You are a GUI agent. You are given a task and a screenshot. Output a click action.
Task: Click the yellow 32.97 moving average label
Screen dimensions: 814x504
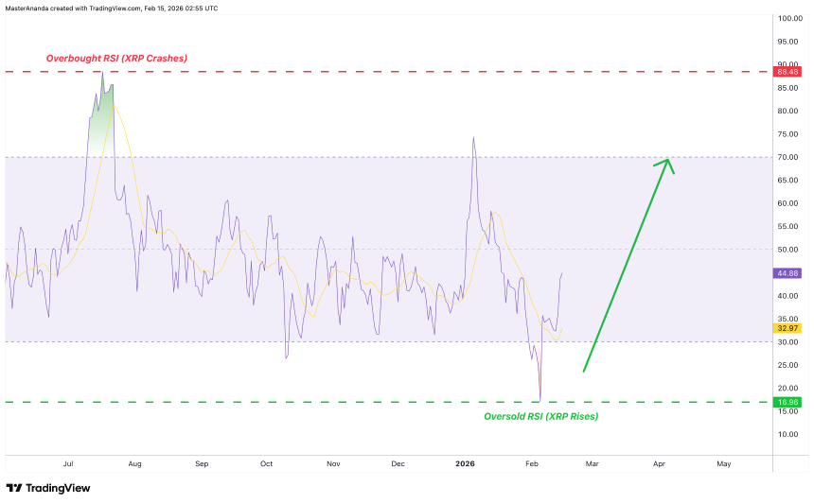[787, 328]
